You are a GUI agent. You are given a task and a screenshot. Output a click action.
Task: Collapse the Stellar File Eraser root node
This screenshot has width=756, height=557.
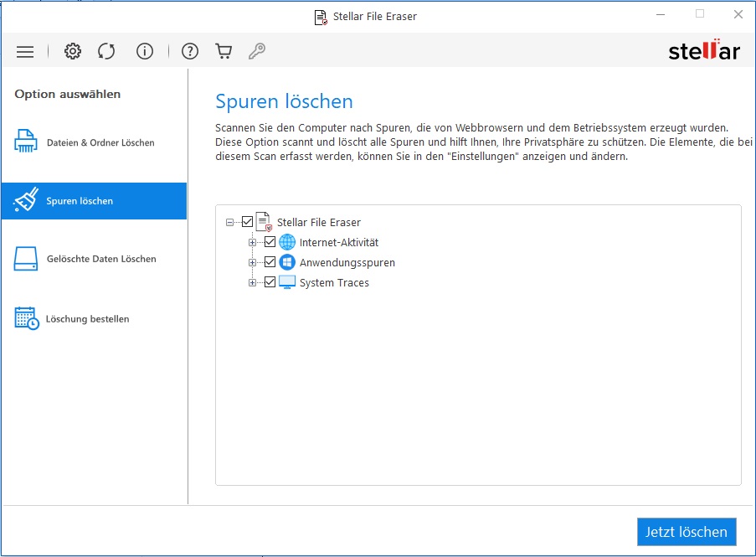pos(229,222)
